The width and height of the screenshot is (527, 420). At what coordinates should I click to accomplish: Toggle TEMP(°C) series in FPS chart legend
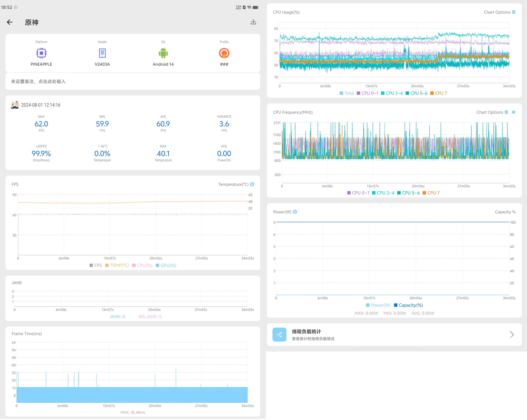(117, 265)
